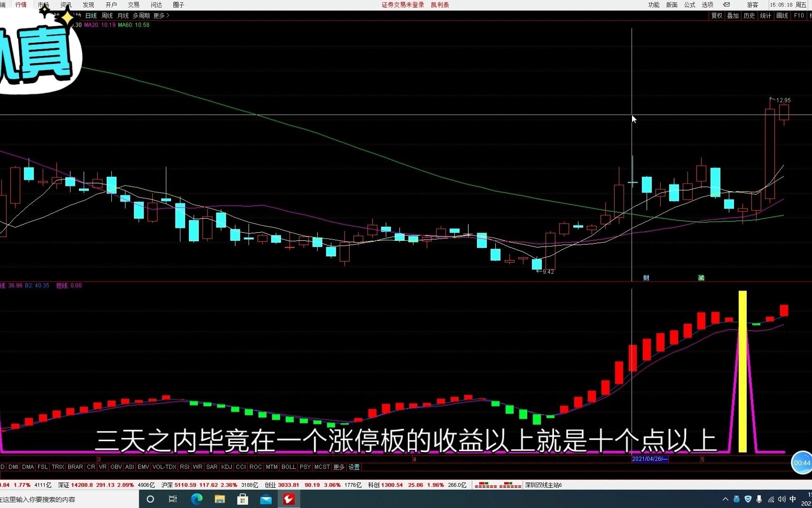This screenshot has height=508, width=812.
Task: Open the 复权 (price adjustment) tool
Action: (x=716, y=16)
